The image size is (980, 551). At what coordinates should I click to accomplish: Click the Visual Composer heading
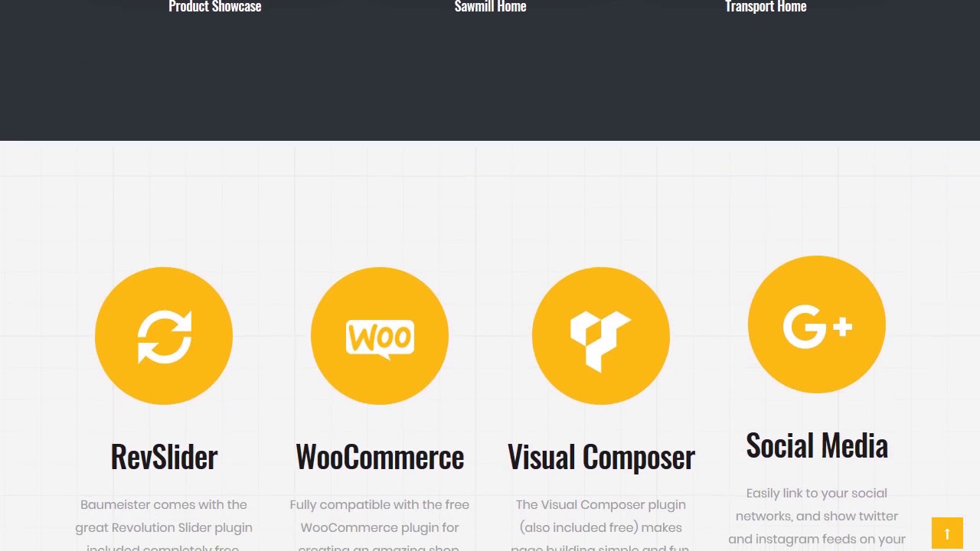tap(601, 458)
